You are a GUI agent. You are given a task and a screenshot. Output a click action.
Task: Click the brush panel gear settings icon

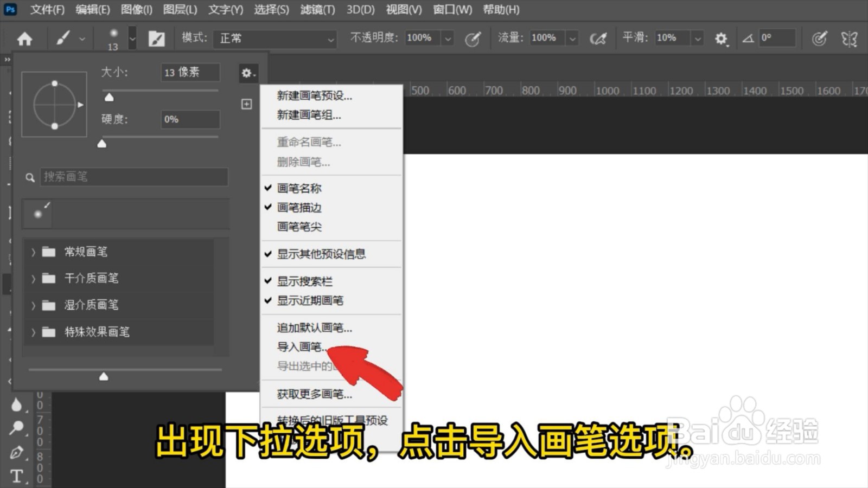point(248,73)
